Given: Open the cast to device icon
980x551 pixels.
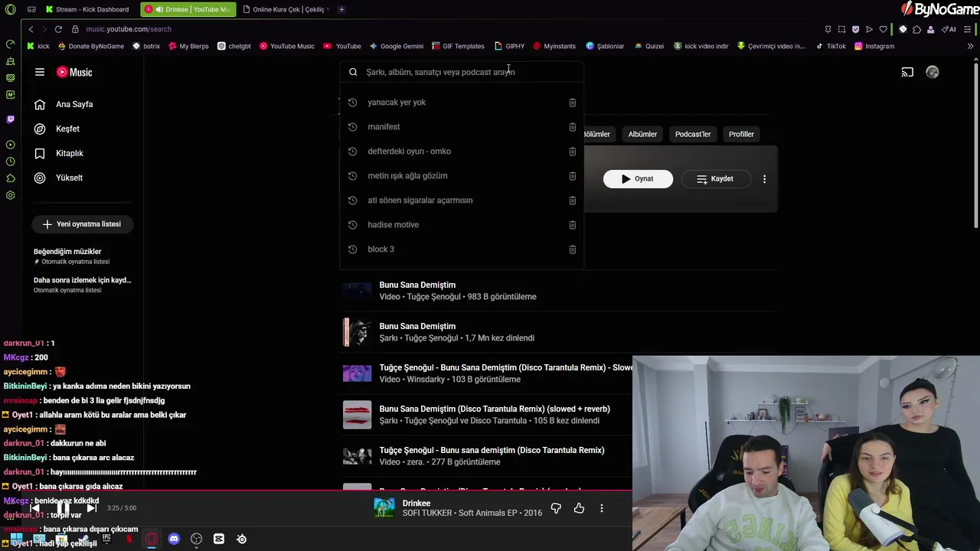Looking at the screenshot, I should [907, 72].
